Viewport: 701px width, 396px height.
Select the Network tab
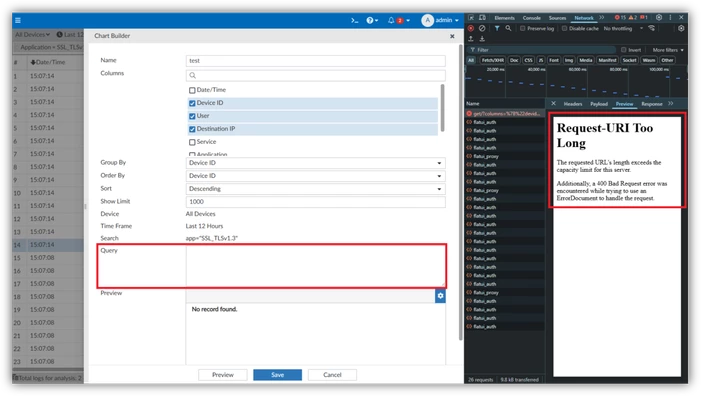584,18
